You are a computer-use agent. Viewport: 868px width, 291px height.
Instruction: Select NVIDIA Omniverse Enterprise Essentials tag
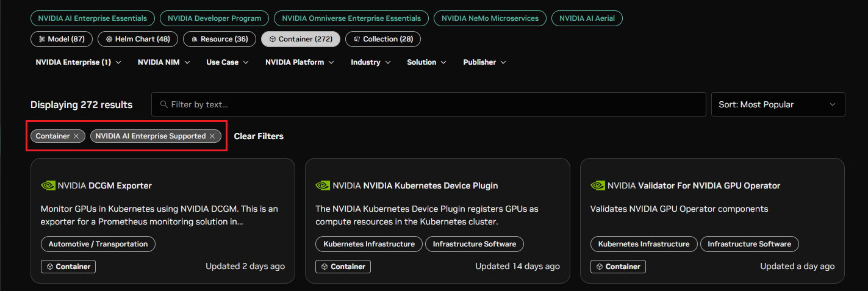[351, 18]
